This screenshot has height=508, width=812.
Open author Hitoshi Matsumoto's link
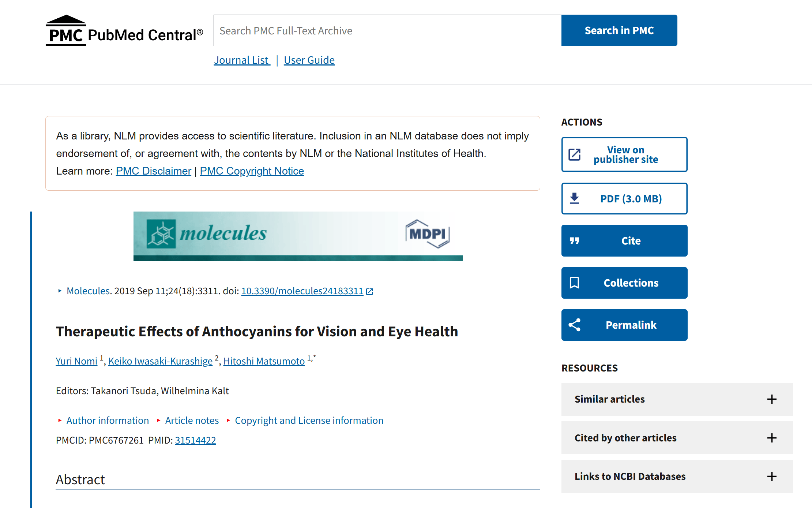[264, 361]
